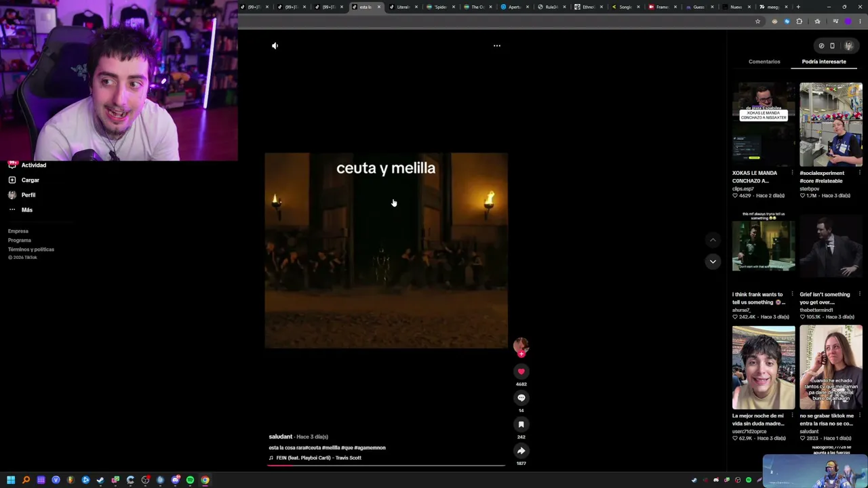Go to the previous video

point(713,240)
